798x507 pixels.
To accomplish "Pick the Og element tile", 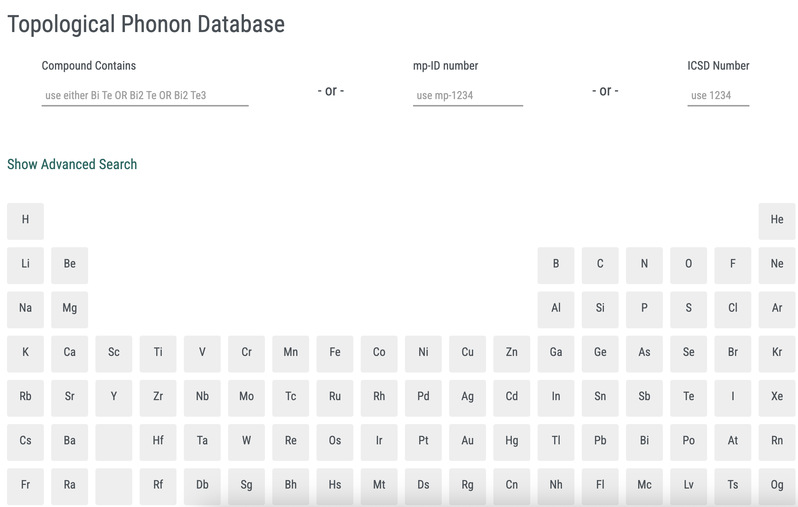I will (777, 487).
